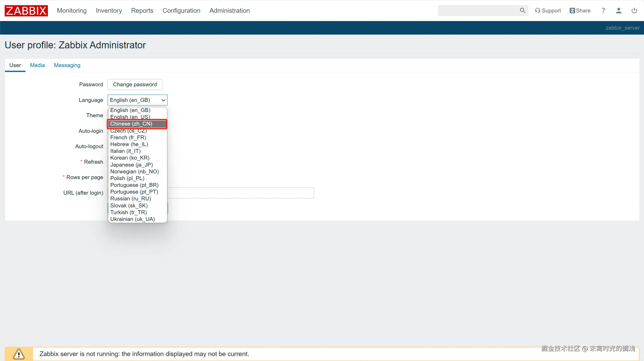644x361 pixels.
Task: Switch to the Media tab
Action: [37, 65]
